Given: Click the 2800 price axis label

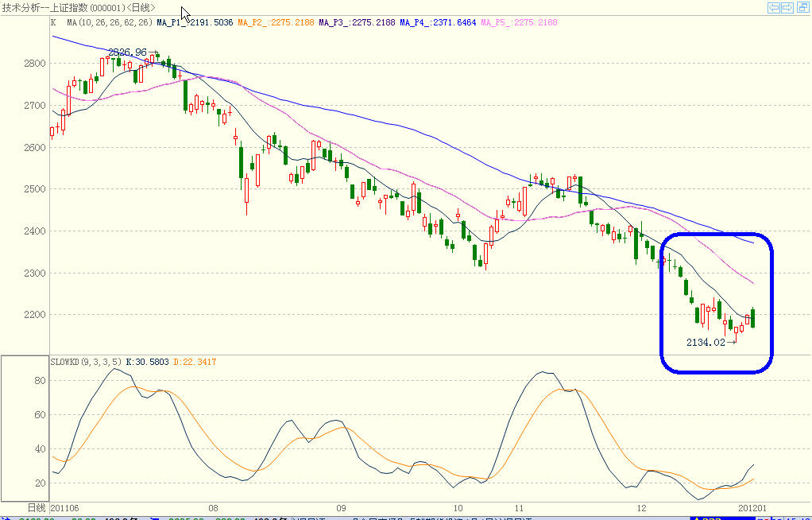Looking at the screenshot, I should point(35,64).
